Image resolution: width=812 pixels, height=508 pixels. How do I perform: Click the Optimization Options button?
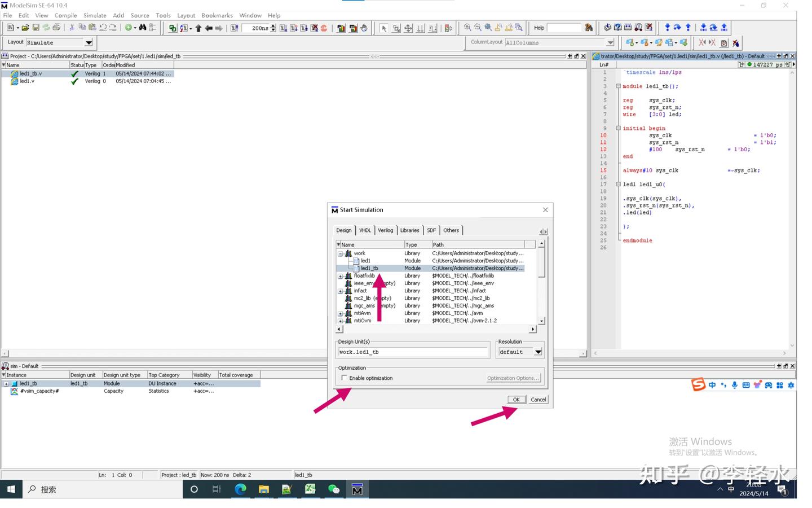513,378
